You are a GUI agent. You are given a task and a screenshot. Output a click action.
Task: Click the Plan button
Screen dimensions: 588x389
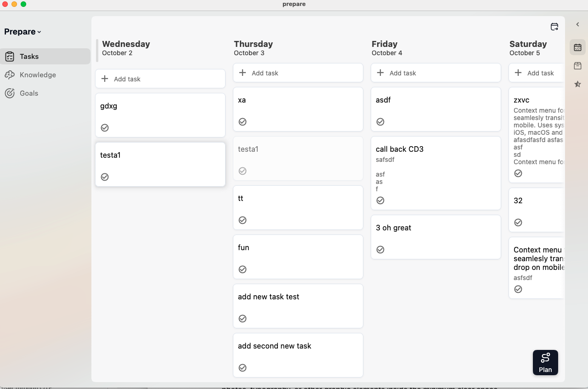pos(545,362)
